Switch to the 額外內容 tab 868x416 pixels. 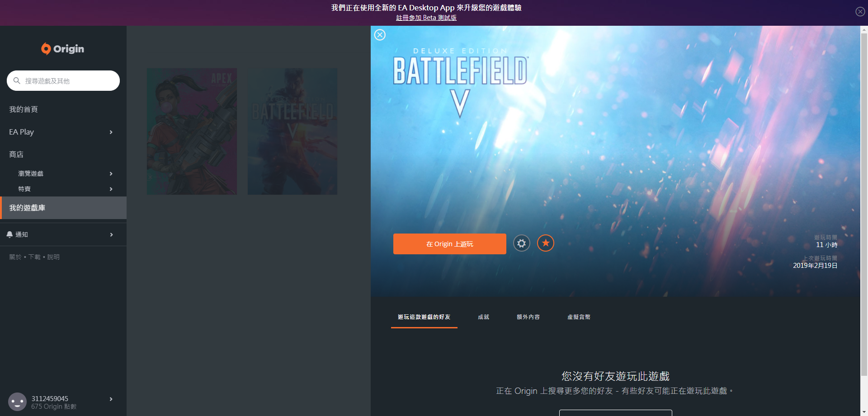pos(528,317)
